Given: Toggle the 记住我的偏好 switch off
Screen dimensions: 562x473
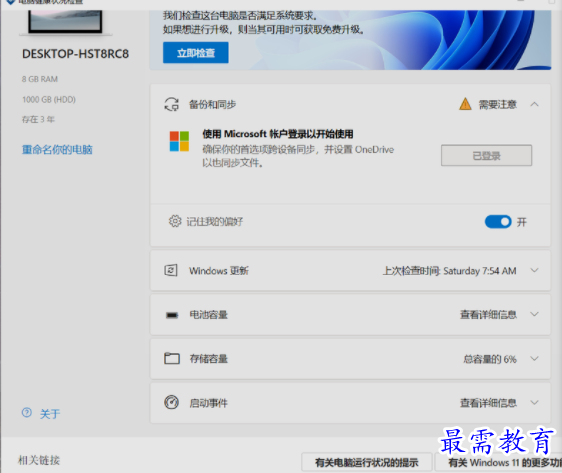Looking at the screenshot, I should click(x=498, y=222).
